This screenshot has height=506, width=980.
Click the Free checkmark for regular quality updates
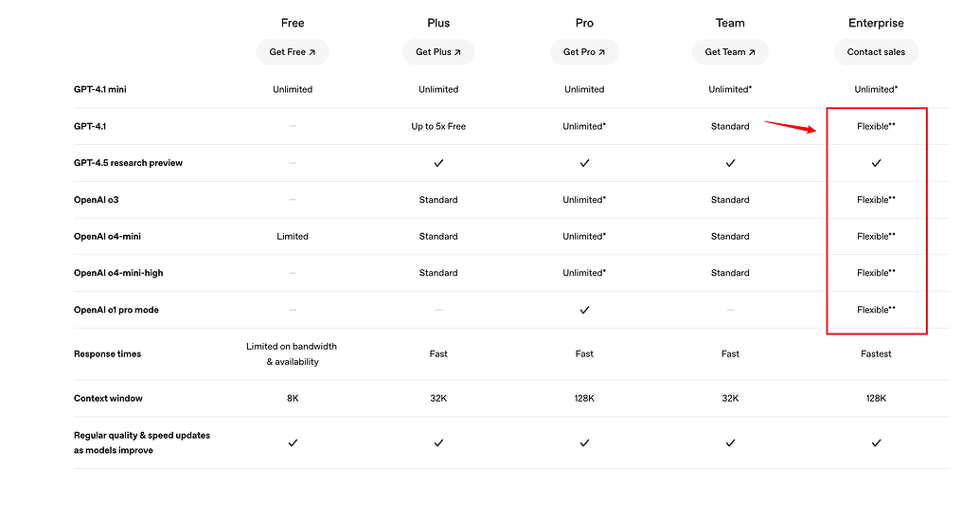coord(293,443)
